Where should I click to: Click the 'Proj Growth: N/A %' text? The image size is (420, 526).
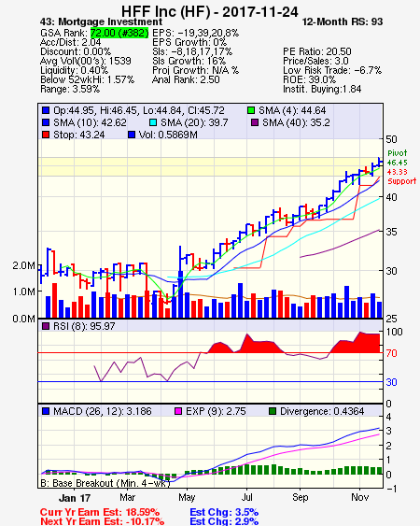pos(195,70)
